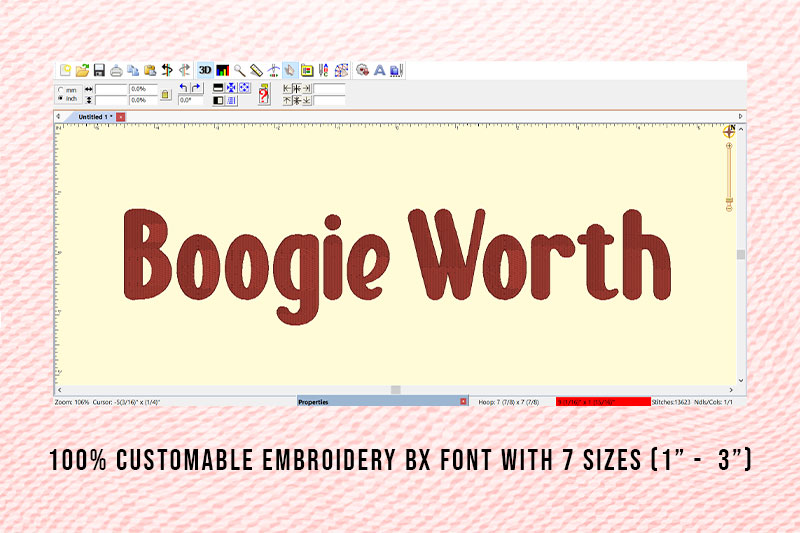Print the design with printer icon
The width and height of the screenshot is (800, 533).
click(x=116, y=70)
